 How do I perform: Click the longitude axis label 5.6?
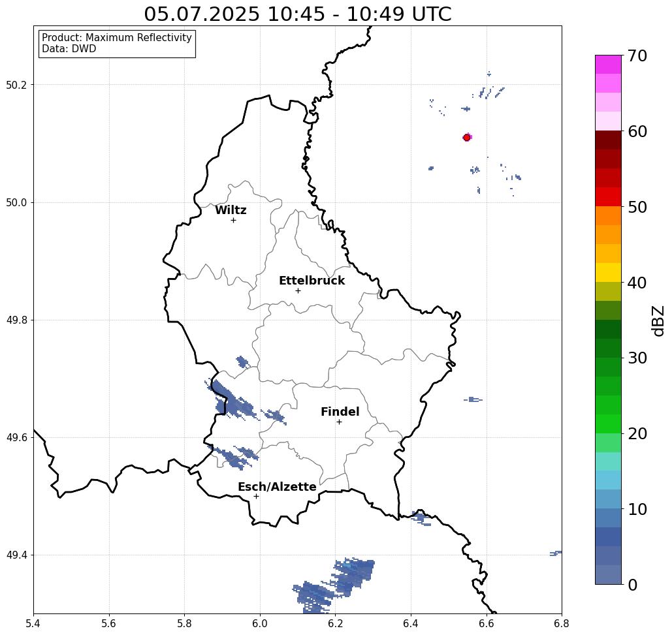click(x=109, y=623)
